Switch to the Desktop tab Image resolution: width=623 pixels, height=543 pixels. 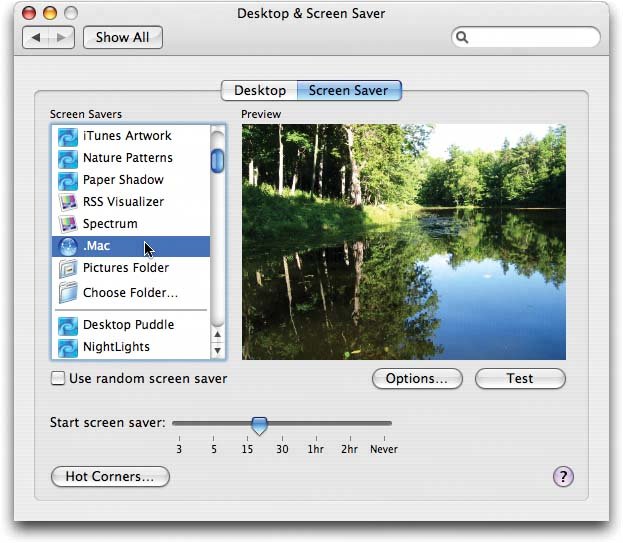[259, 91]
